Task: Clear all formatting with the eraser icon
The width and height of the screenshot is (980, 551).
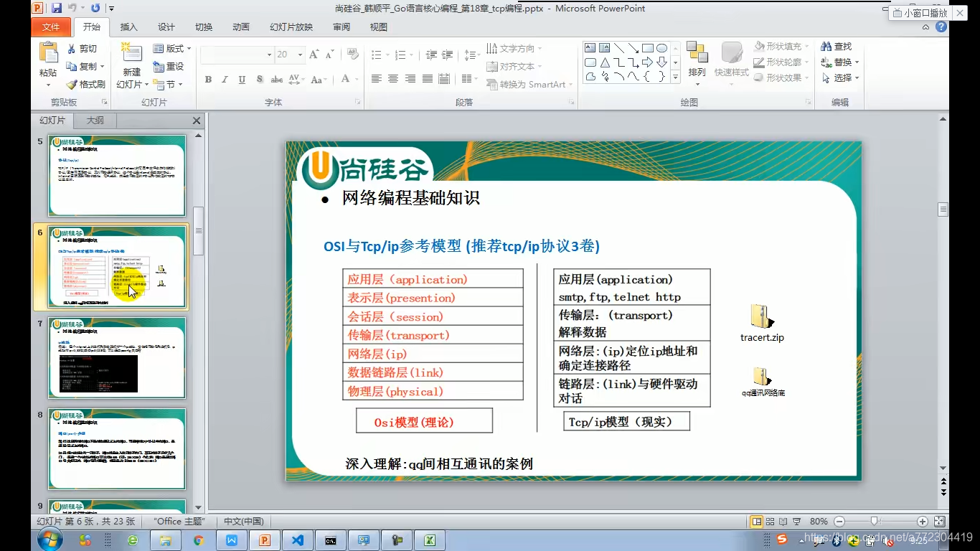Action: click(x=352, y=55)
